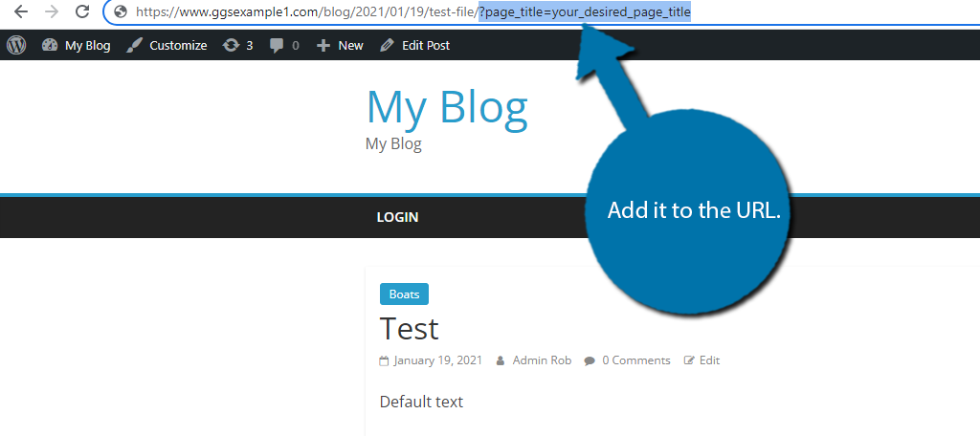Click the globe site info icon
This screenshot has height=436, width=980.
[x=122, y=11]
